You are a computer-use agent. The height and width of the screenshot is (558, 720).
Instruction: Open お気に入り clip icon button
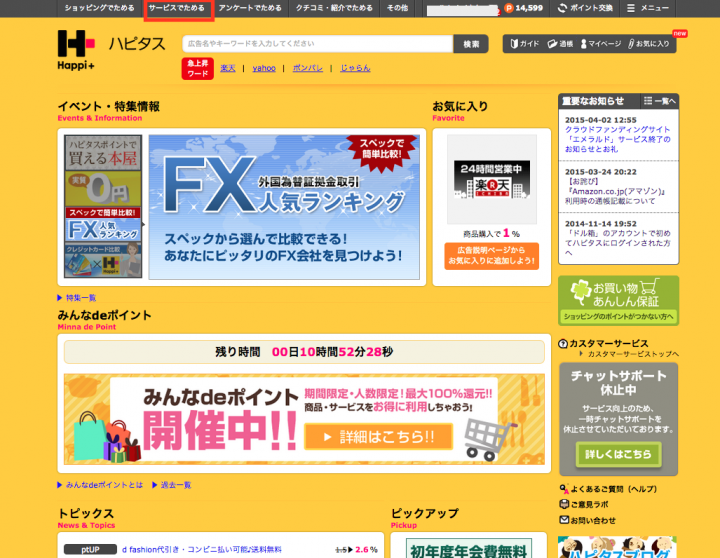pyautogui.click(x=649, y=44)
